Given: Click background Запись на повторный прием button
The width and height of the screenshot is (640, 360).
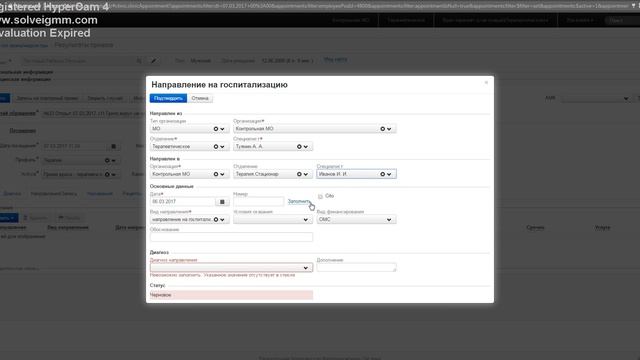Looking at the screenshot, I should click(47, 98).
